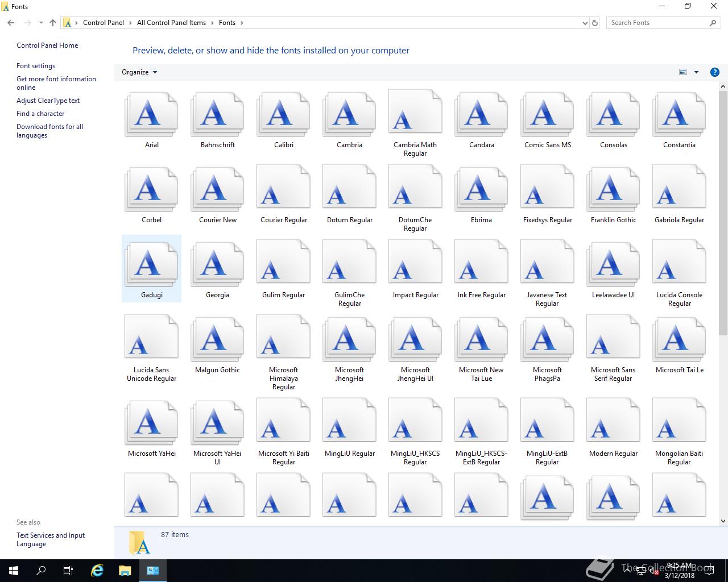This screenshot has height=582, width=728.
Task: Refresh the Fonts folder view
Action: pos(595,23)
